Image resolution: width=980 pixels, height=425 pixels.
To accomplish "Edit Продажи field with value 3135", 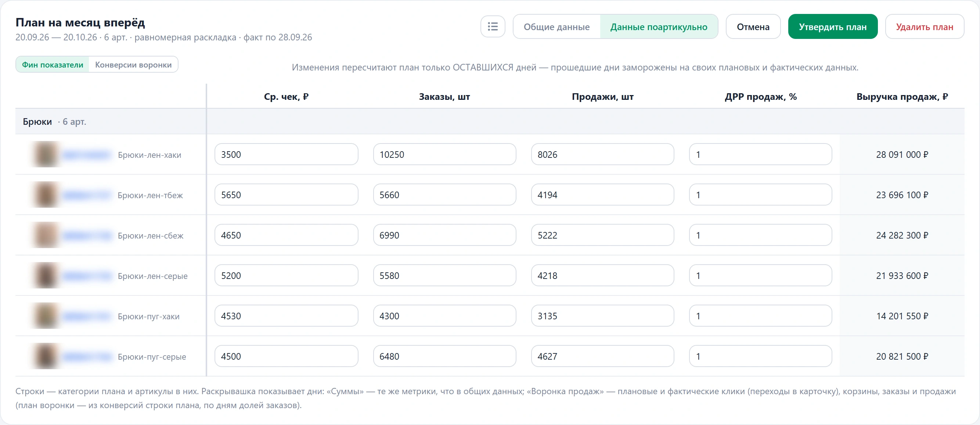I will [602, 316].
